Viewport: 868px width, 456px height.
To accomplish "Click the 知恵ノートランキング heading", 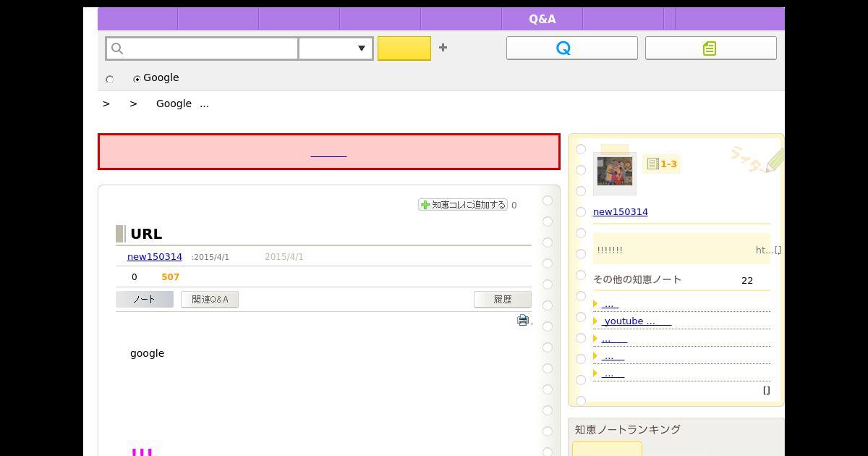I will pyautogui.click(x=628, y=430).
